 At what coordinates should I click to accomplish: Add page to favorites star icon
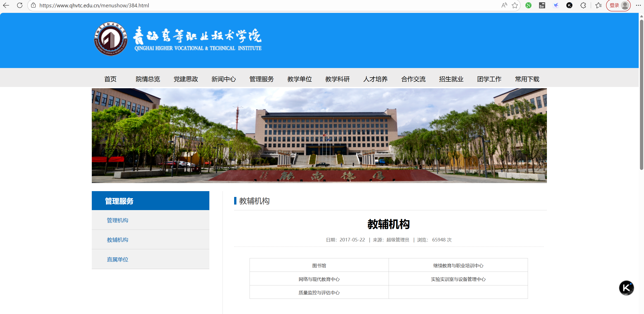tap(515, 5)
